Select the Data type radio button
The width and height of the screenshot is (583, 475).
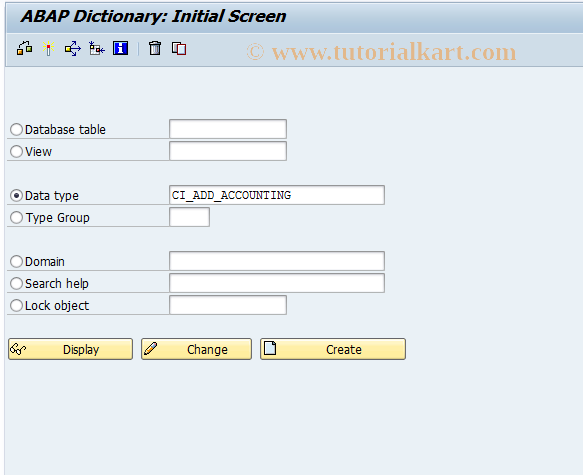(16, 196)
